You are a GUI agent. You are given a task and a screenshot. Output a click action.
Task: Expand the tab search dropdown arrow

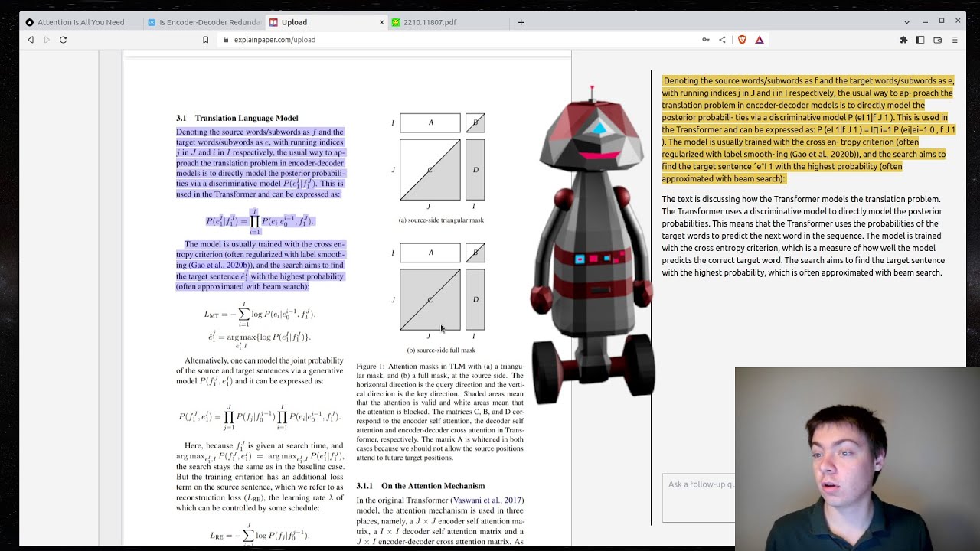tap(906, 22)
